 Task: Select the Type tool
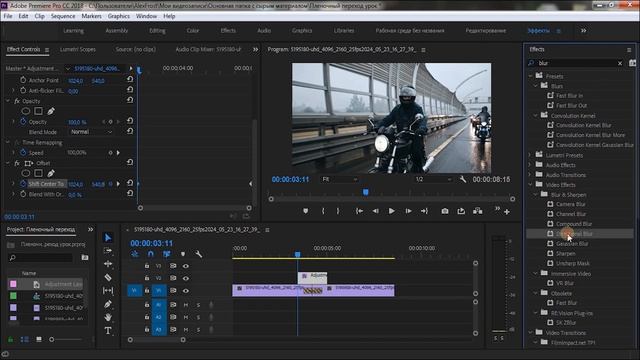coord(108,331)
